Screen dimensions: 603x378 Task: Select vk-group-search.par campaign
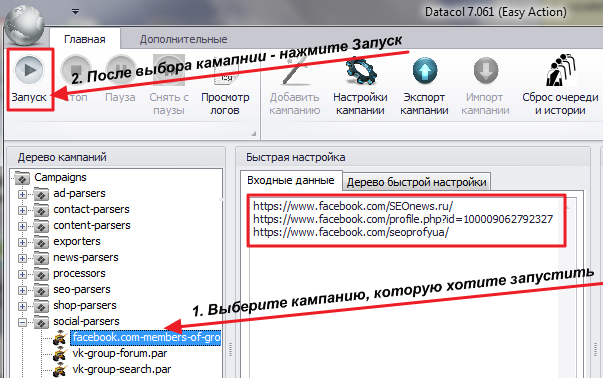[122, 370]
